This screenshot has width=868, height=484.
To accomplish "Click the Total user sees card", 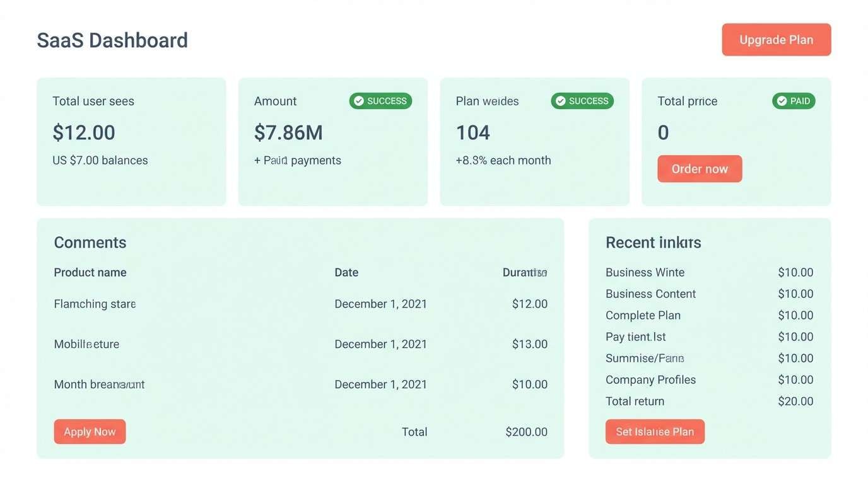I will coord(131,141).
